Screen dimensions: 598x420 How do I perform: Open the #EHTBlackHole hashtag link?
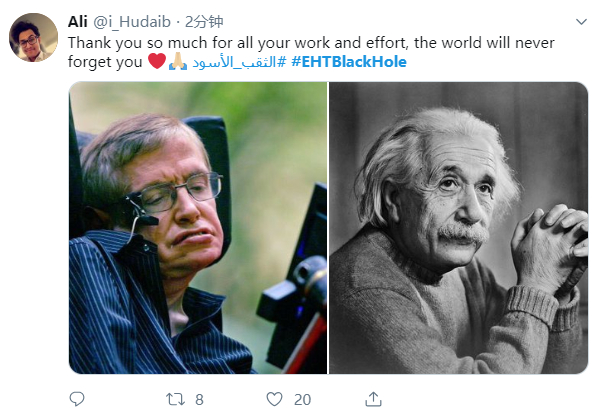click(x=349, y=62)
